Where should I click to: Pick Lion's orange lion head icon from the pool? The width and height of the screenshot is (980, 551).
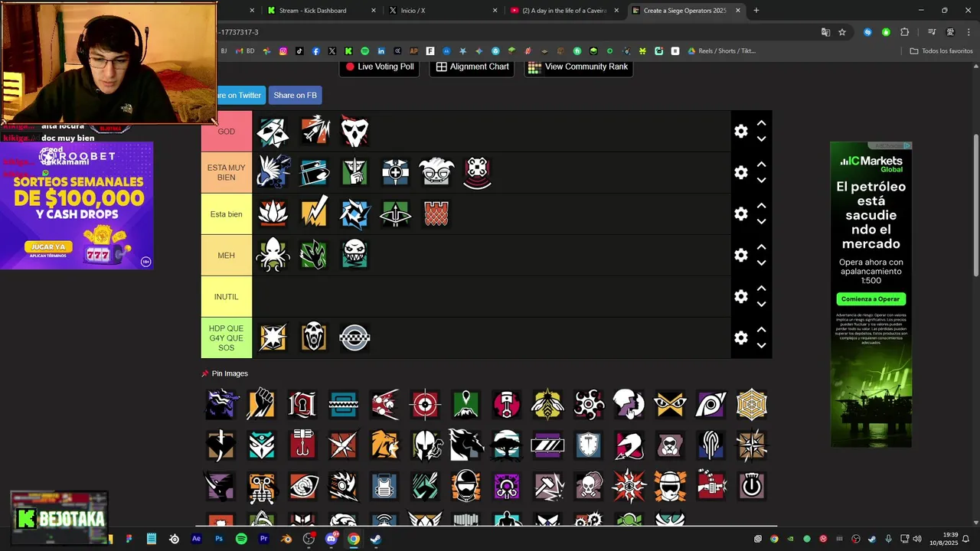384,445
